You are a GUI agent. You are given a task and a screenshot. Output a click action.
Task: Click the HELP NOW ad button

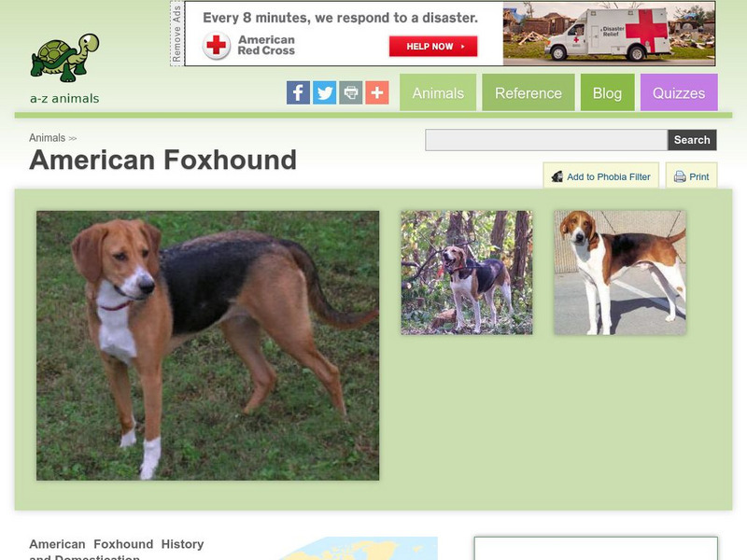(x=433, y=46)
